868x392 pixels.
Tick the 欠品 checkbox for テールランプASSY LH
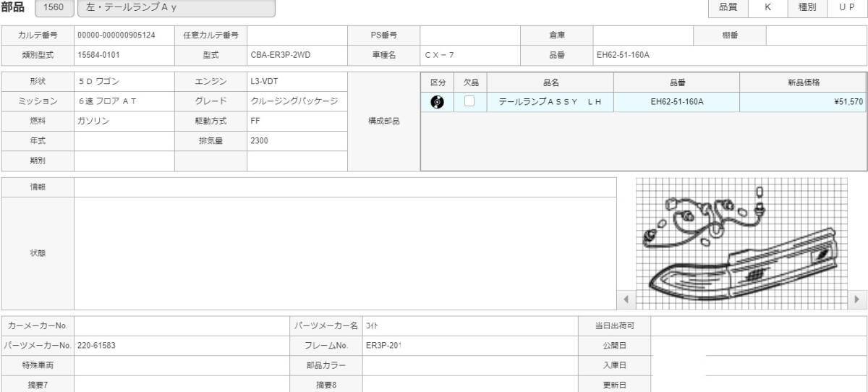click(x=469, y=101)
